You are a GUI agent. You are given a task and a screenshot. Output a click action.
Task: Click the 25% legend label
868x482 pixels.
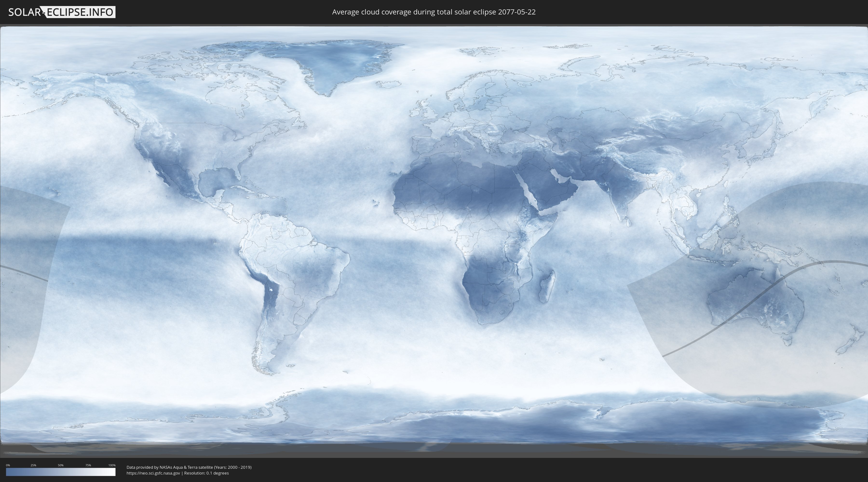tap(33, 465)
